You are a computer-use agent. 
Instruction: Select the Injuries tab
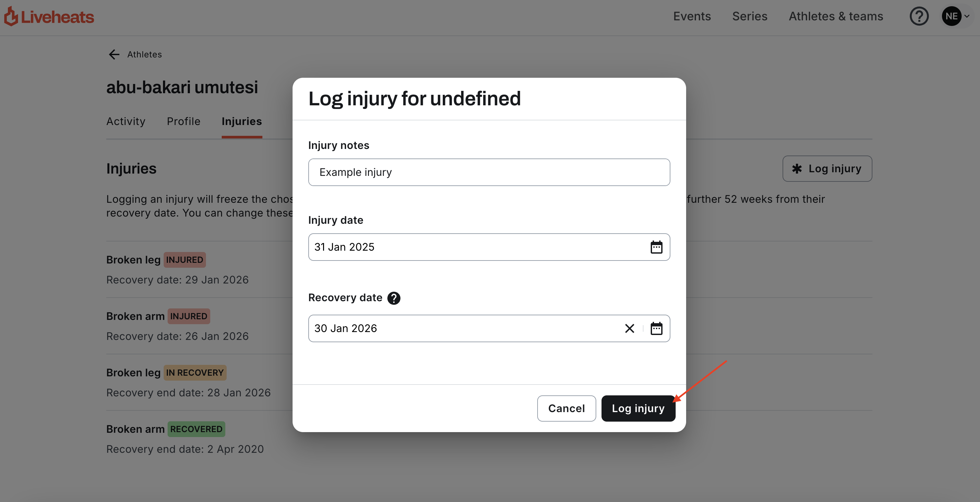(242, 121)
